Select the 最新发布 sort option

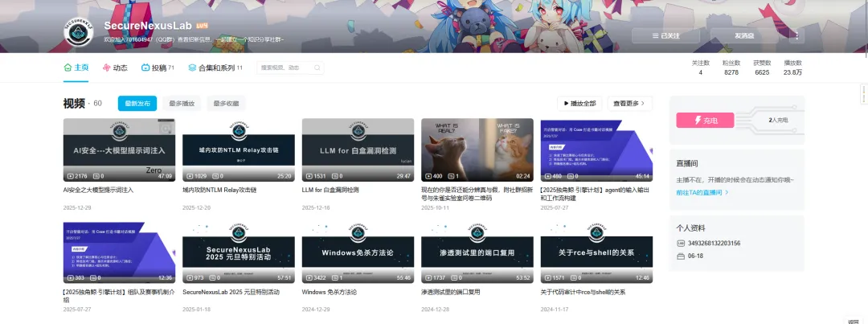pos(137,103)
